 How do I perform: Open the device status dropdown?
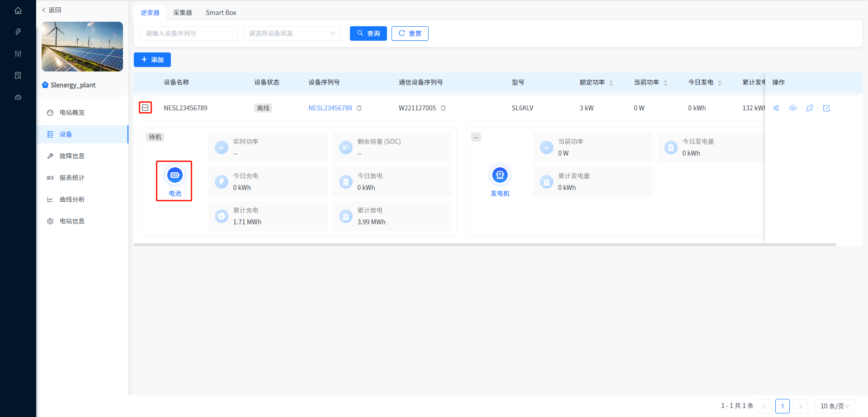pyautogui.click(x=292, y=33)
